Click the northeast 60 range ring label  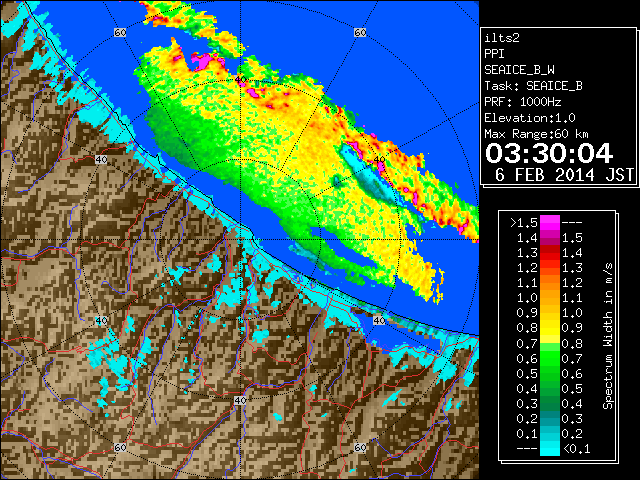(360, 33)
